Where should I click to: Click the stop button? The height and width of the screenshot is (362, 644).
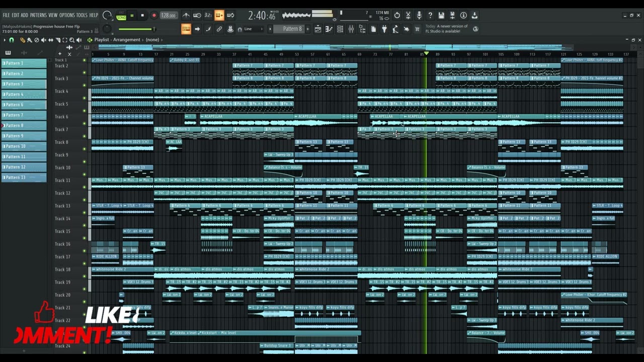[142, 16]
